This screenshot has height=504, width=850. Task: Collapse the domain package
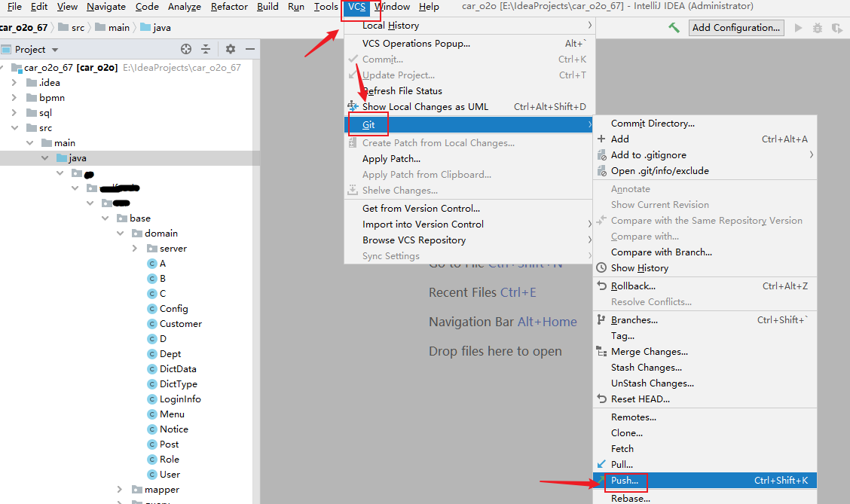(x=121, y=233)
